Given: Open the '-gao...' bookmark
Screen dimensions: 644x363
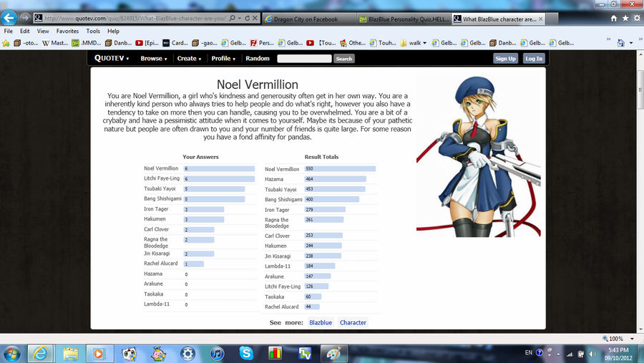Looking at the screenshot, I should [x=205, y=43].
